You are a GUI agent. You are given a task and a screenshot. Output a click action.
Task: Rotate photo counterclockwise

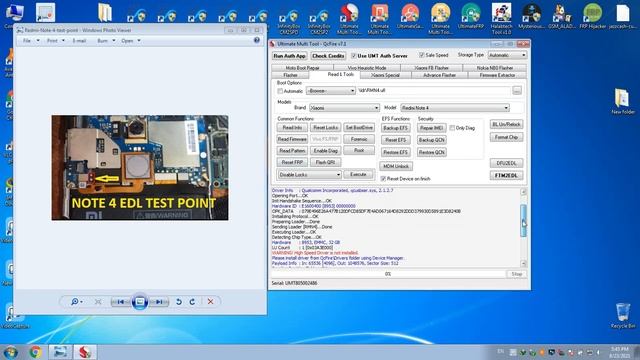(178, 302)
